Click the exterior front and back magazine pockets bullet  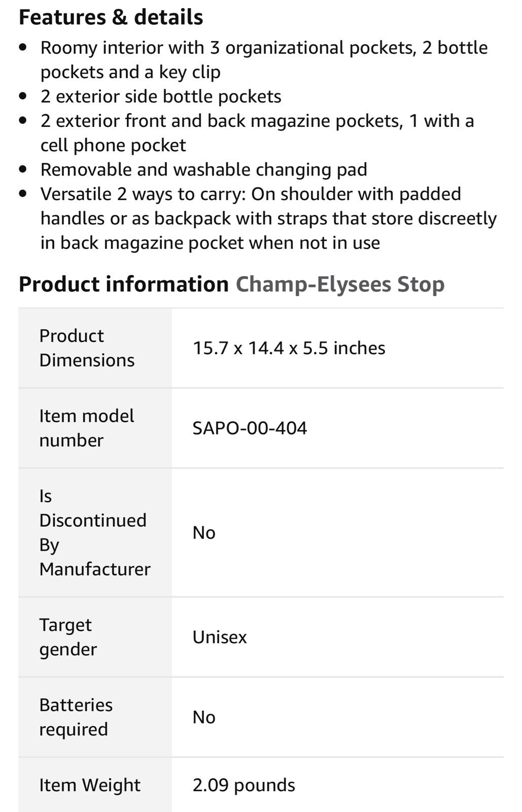(x=257, y=133)
